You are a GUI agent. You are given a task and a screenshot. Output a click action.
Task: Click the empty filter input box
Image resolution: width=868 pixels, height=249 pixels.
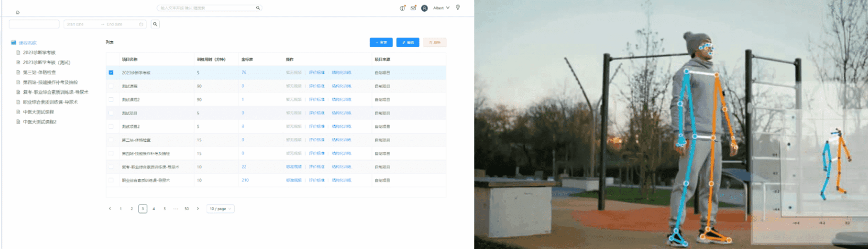pyautogui.click(x=34, y=24)
